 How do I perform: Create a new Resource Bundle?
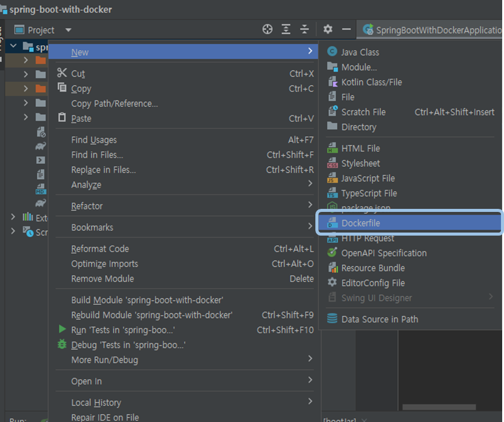pyautogui.click(x=410, y=268)
